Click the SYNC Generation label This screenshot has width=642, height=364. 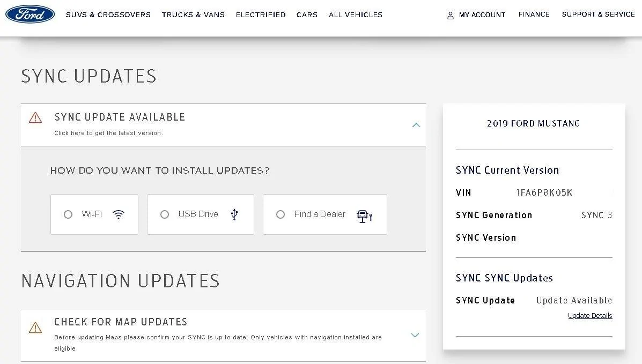tap(494, 215)
